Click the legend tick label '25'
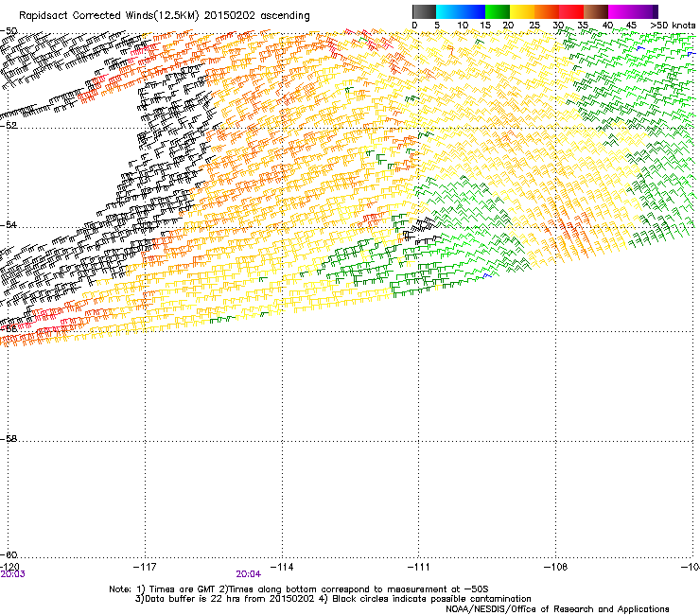 tap(534, 26)
